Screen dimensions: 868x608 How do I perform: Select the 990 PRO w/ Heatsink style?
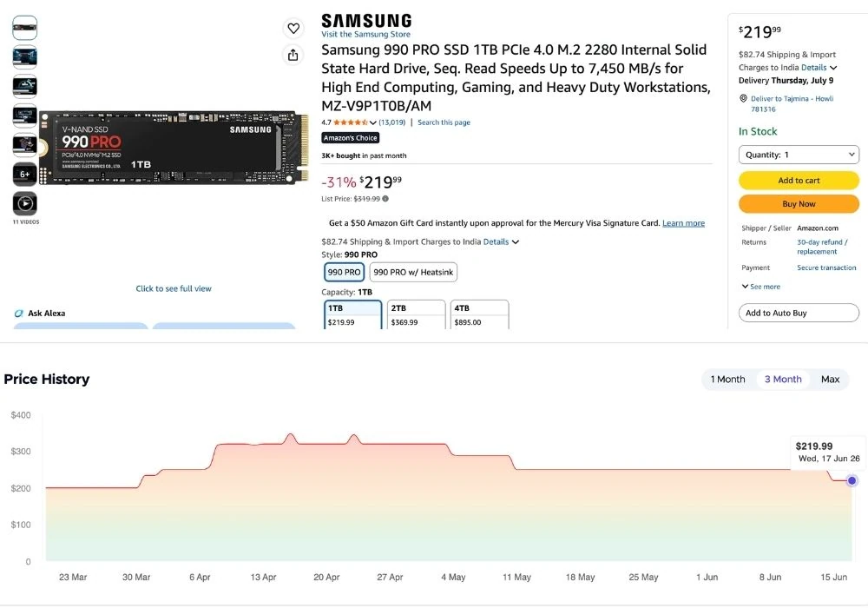click(413, 273)
